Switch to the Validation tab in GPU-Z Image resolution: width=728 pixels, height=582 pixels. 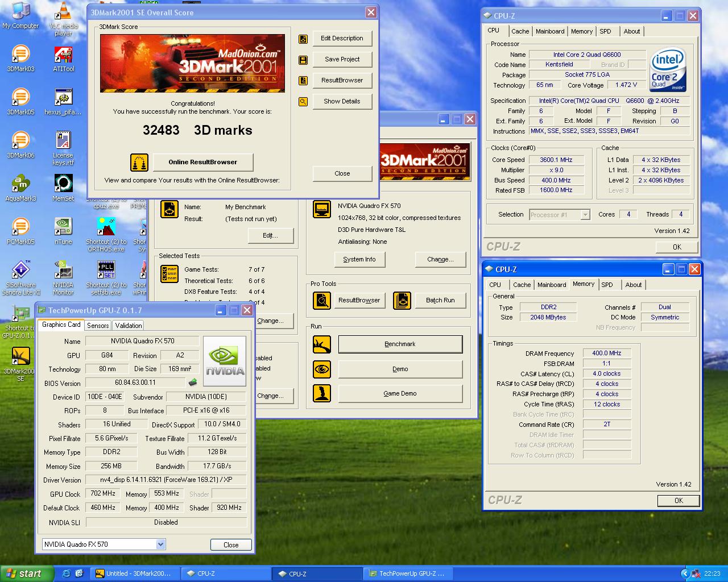tap(129, 326)
